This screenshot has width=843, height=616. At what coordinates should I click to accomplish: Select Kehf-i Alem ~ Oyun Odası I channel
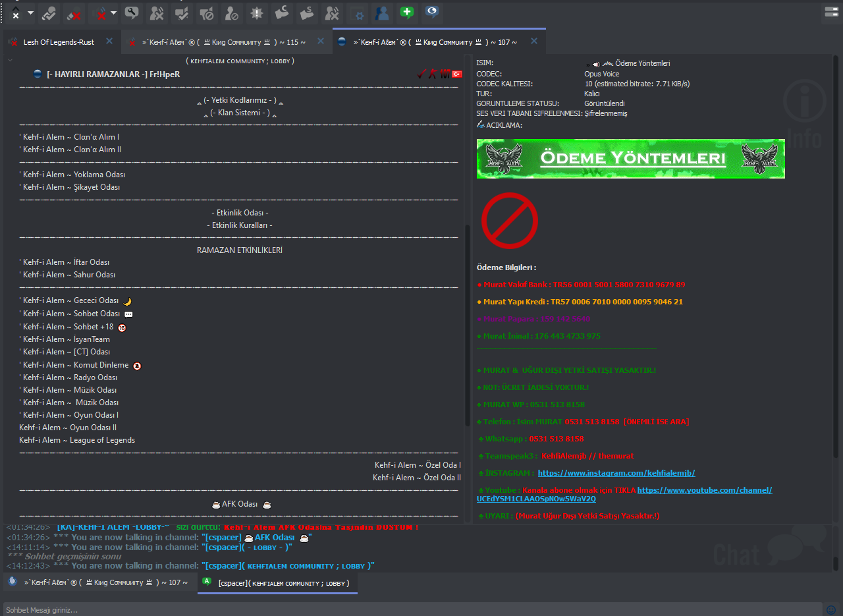click(69, 415)
